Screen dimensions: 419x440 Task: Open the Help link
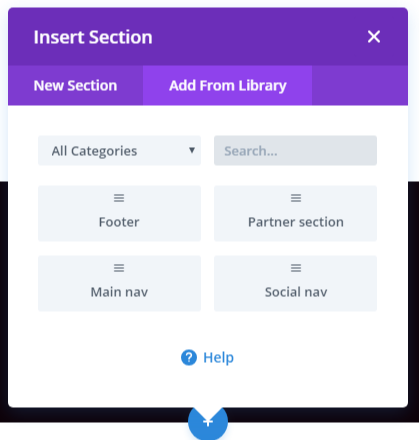[x=218, y=358]
